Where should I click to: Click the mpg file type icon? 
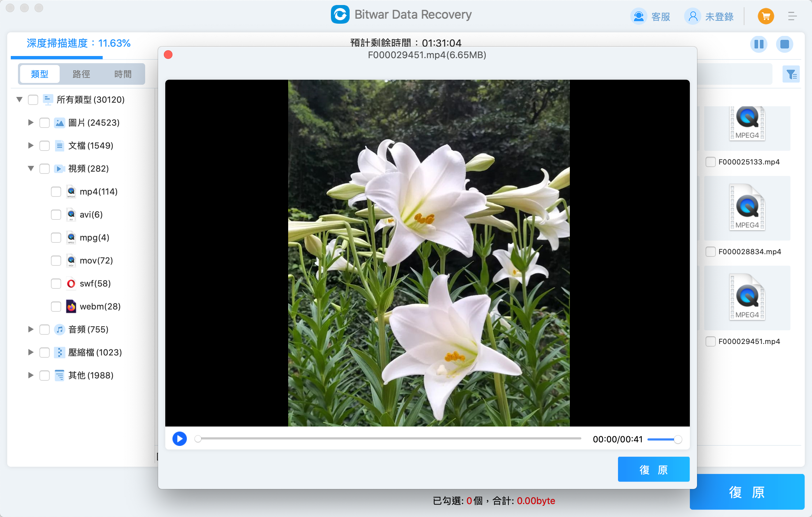(x=71, y=238)
